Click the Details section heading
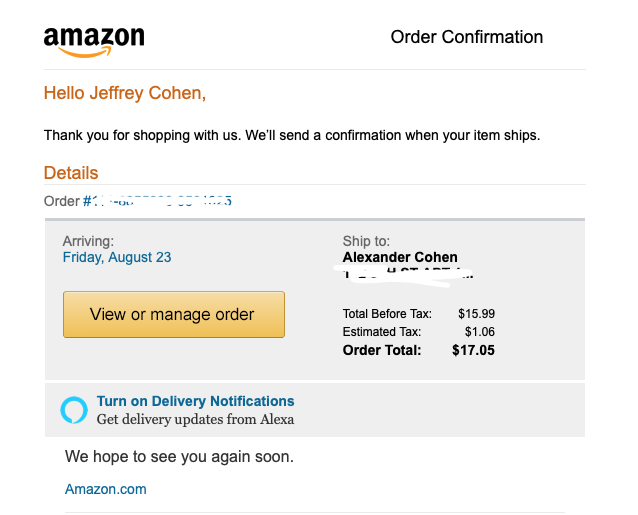The width and height of the screenshot is (638, 515). point(71,173)
